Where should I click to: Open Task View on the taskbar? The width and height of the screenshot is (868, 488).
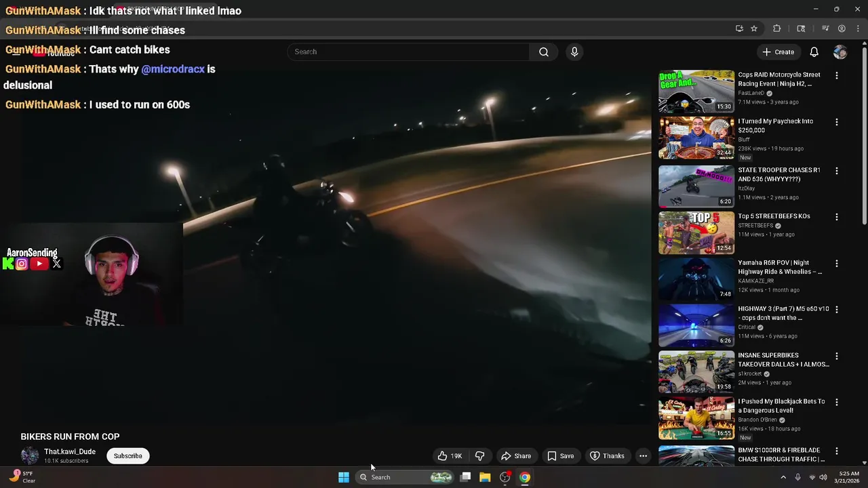465,477
